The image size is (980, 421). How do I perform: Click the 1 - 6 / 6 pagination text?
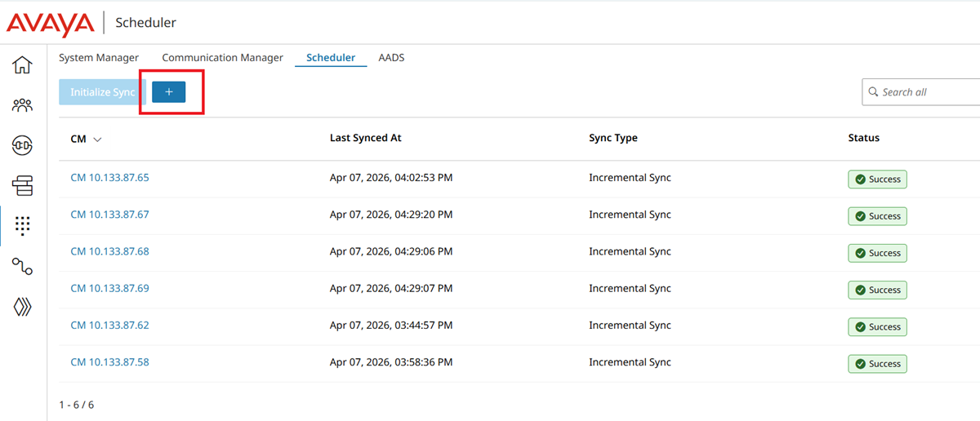click(76, 404)
